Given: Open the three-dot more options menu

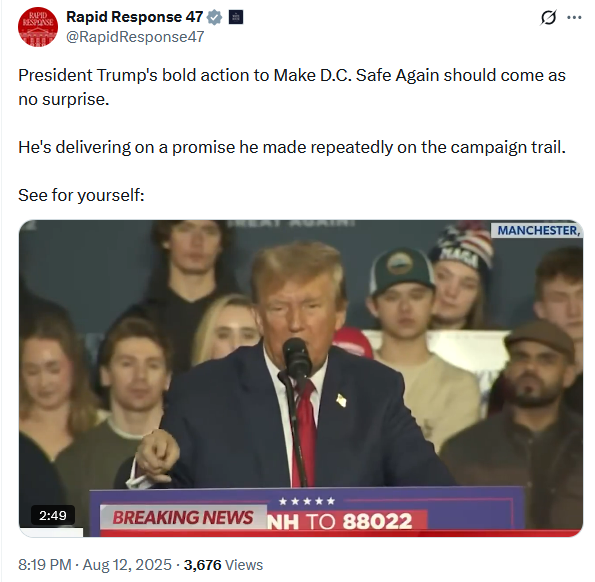Looking at the screenshot, I should pos(574,17).
